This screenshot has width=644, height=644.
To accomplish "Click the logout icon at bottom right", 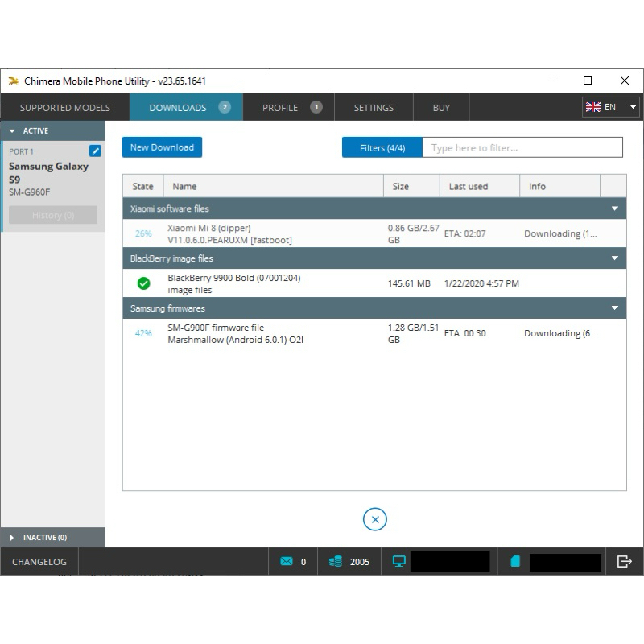I will click(x=625, y=561).
